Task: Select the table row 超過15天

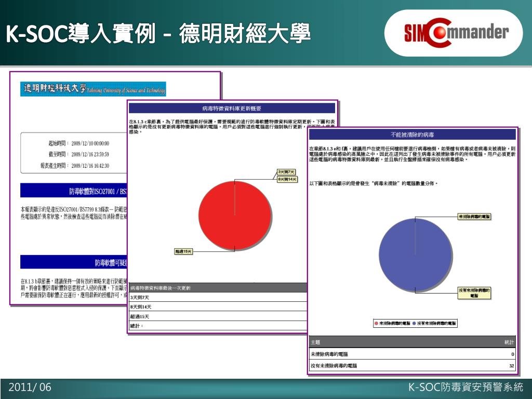Action: tap(218, 316)
